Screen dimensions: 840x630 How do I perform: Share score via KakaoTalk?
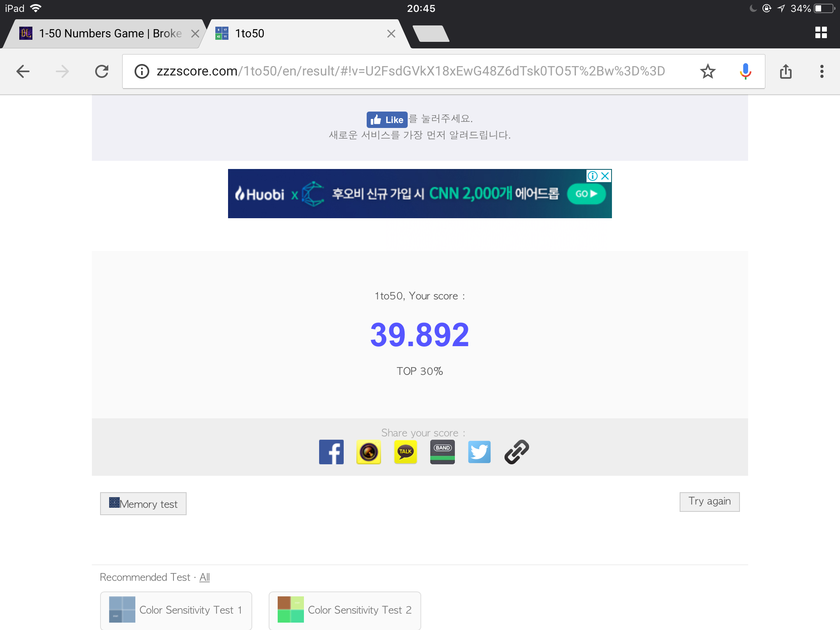(405, 452)
